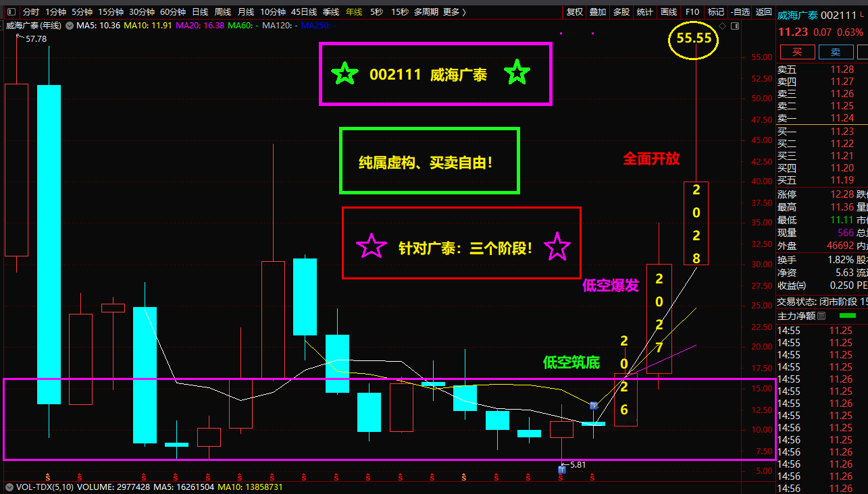868x494 pixels.
Task: Open 主力净额 list icon
Action: coord(821,316)
